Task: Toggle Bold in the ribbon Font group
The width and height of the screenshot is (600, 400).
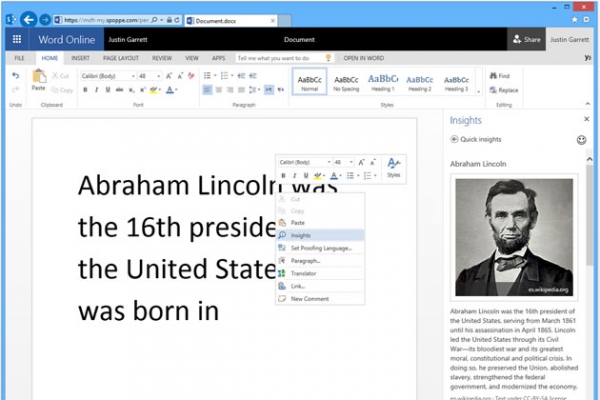Action: (x=85, y=90)
